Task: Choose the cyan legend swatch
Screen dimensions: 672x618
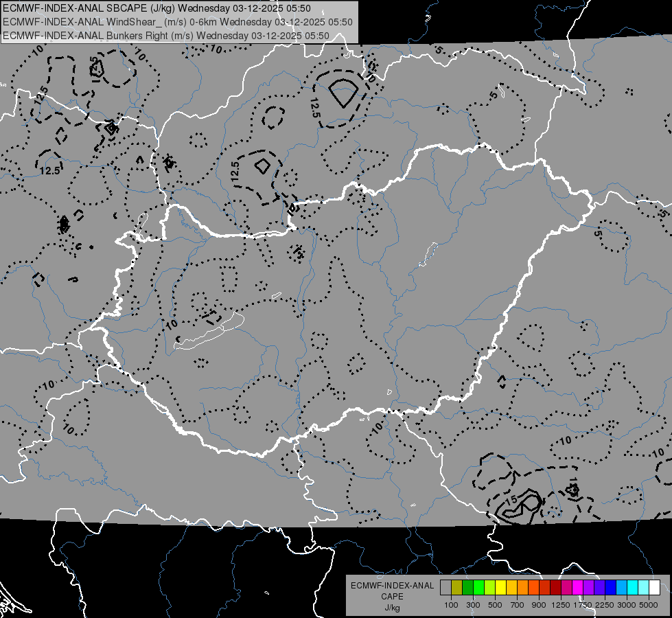Action: [x=633, y=588]
